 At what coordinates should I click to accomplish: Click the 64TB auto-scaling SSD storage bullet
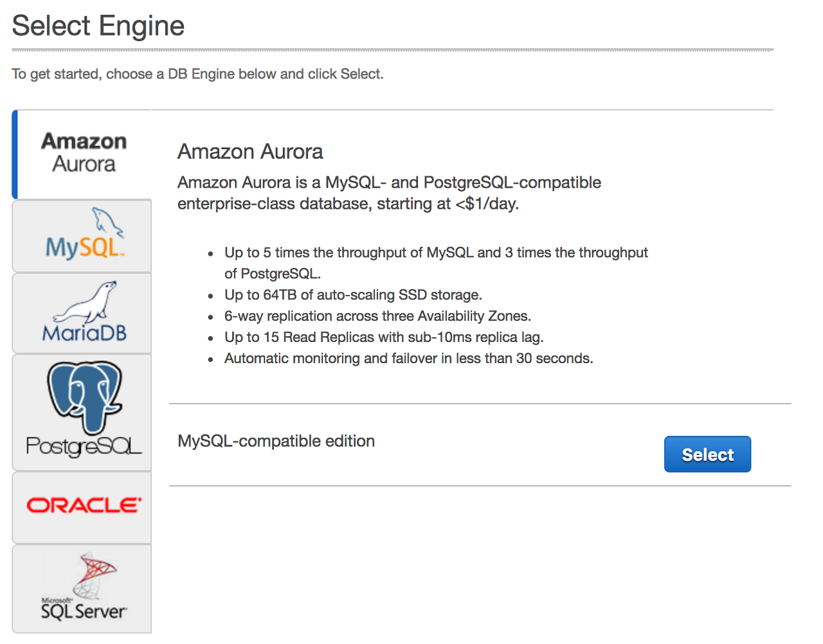(x=353, y=295)
